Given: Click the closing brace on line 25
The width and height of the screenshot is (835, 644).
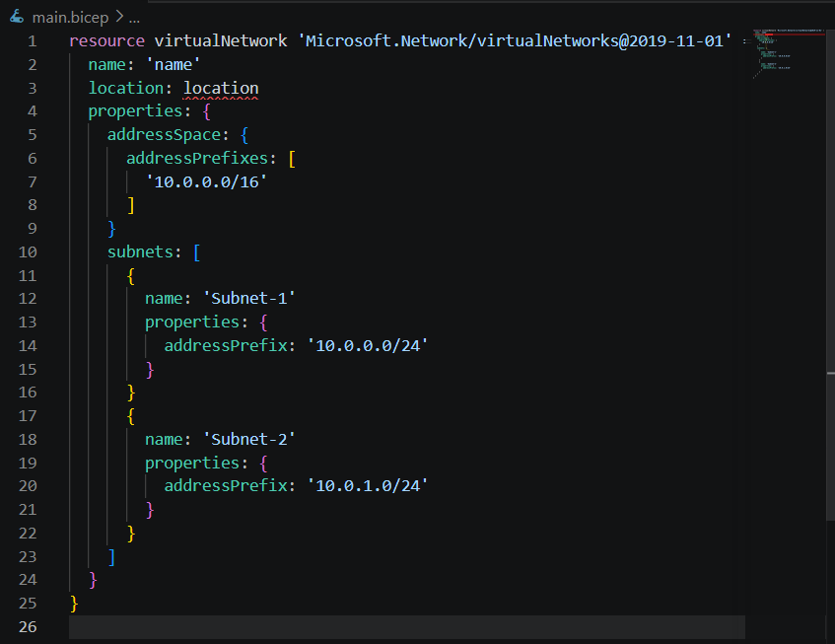Looking at the screenshot, I should coord(74,603).
